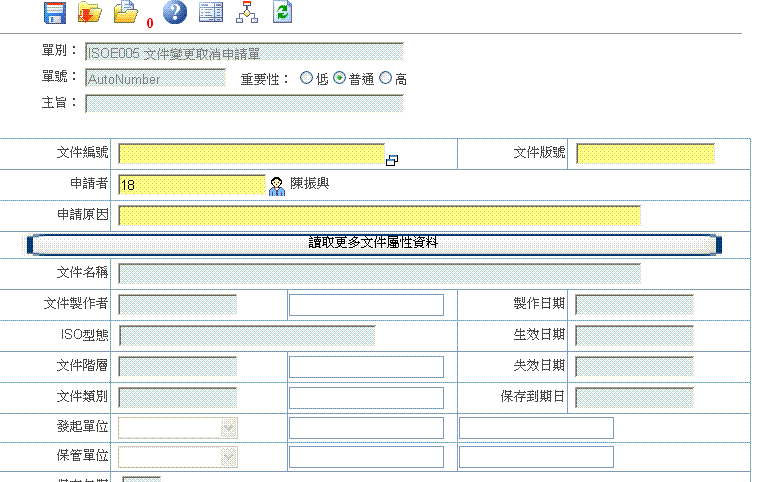The height and width of the screenshot is (482, 764).
Task: Expand the 發起單位 dropdown
Action: [228, 428]
